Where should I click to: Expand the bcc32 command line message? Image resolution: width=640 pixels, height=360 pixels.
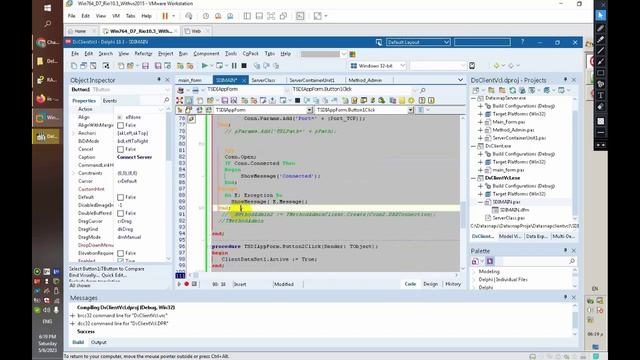point(72,316)
